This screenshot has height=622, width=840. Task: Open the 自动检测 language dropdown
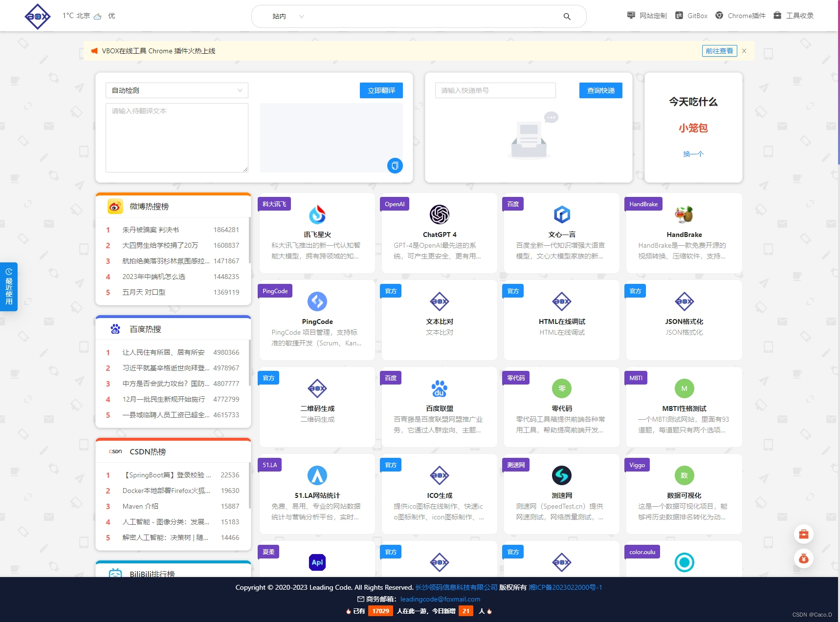177,90
